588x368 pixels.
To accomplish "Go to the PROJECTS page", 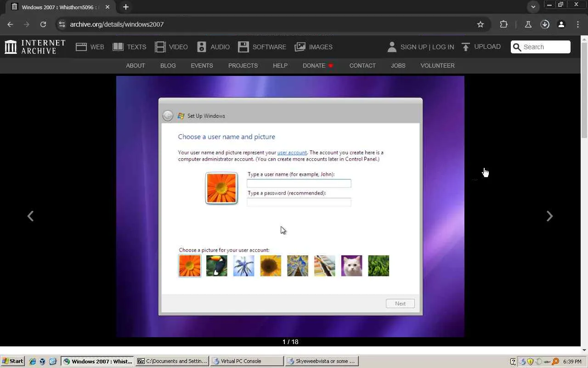I will [x=243, y=66].
